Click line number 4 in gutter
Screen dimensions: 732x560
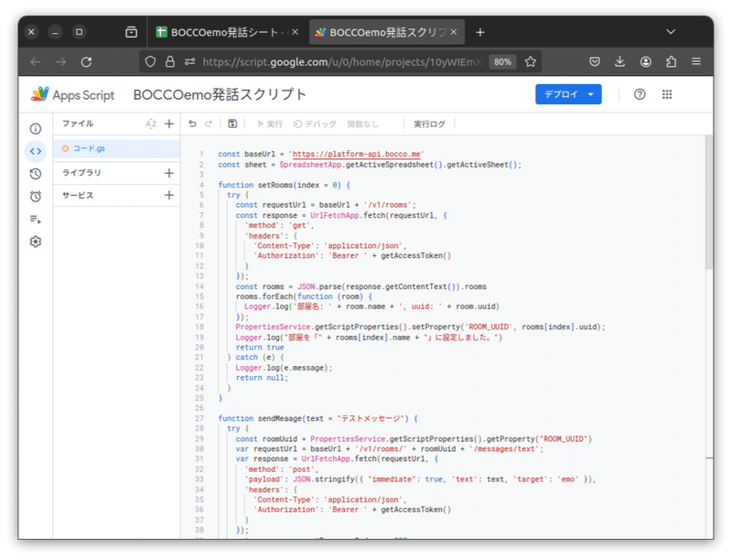201,185
